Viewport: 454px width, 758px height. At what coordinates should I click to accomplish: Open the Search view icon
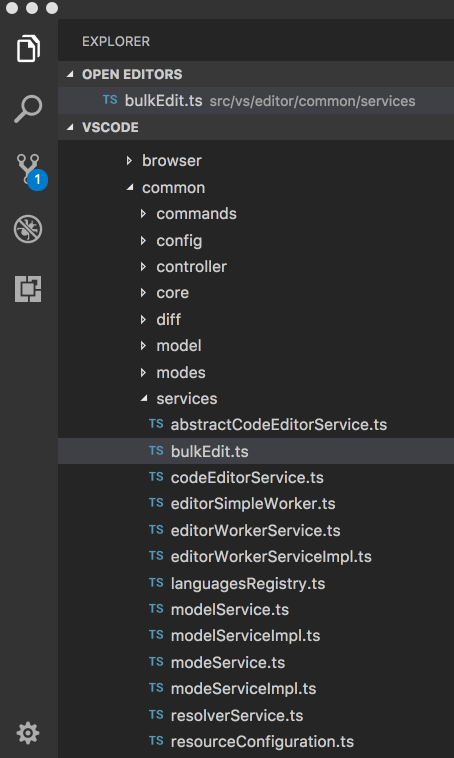(x=28, y=108)
